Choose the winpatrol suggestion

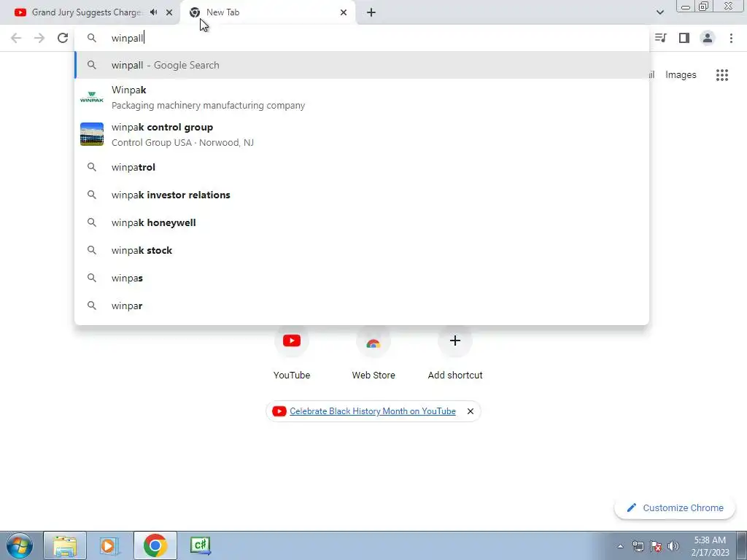362,167
